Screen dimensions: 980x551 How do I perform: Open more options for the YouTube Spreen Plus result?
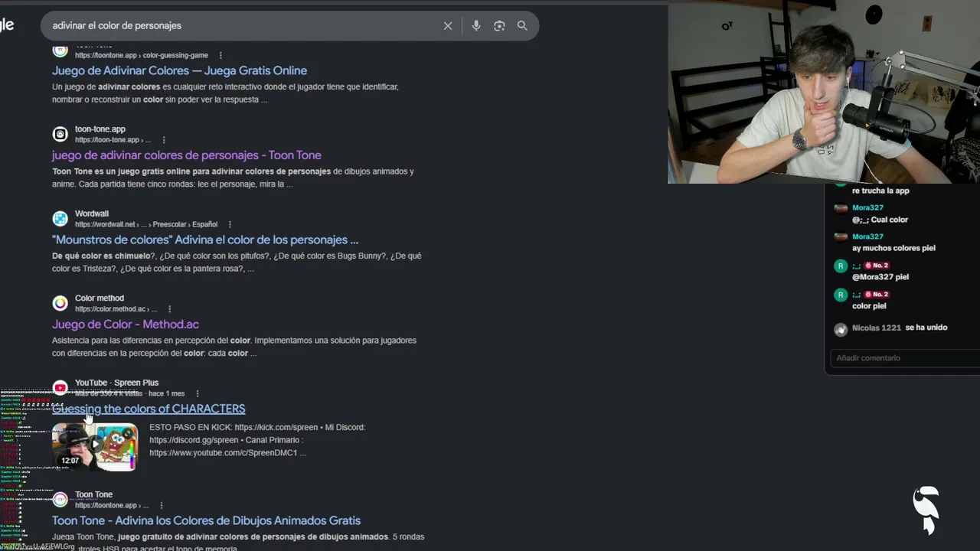(198, 393)
